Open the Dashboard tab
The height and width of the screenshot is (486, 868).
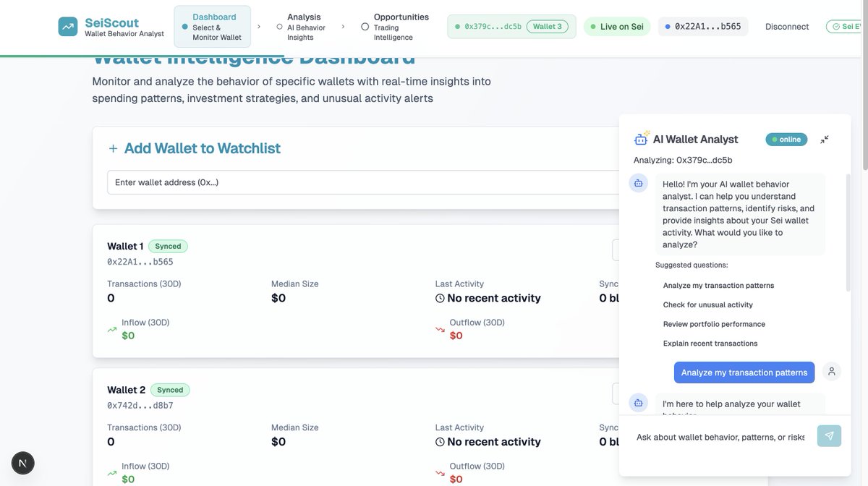pyautogui.click(x=213, y=27)
